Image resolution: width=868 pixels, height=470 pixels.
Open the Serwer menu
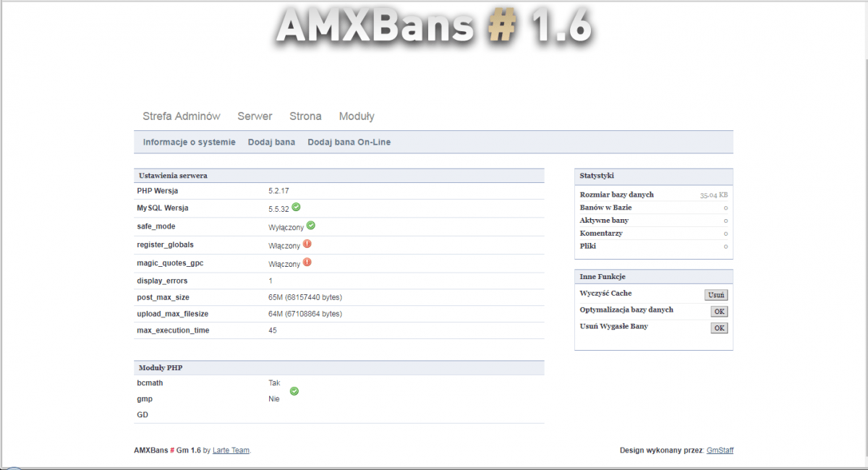[255, 116]
